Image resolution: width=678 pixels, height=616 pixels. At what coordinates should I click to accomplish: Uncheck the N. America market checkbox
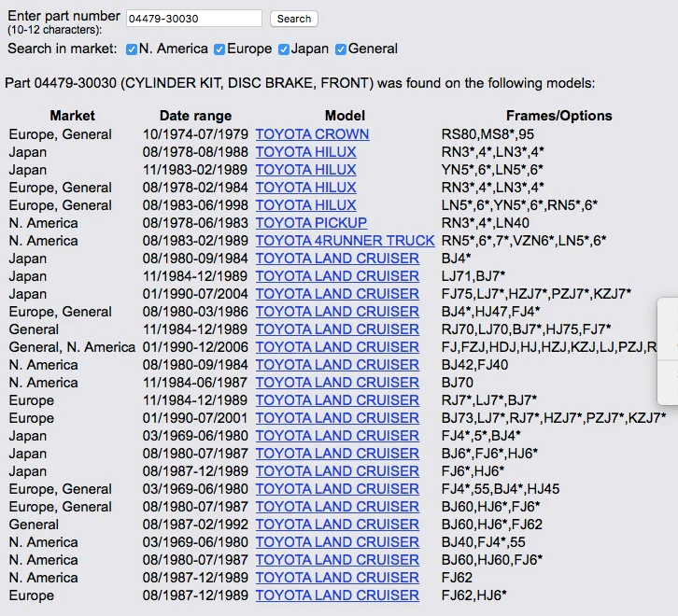tap(132, 49)
